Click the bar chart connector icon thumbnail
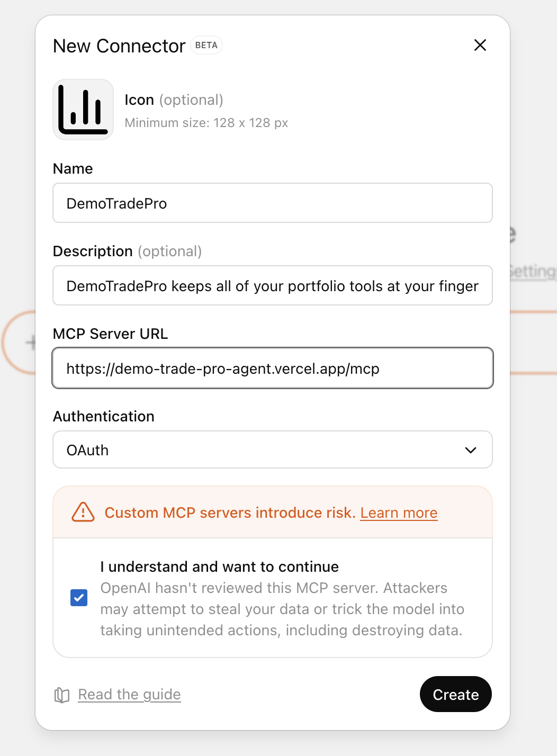This screenshot has height=756, width=557. [x=83, y=110]
